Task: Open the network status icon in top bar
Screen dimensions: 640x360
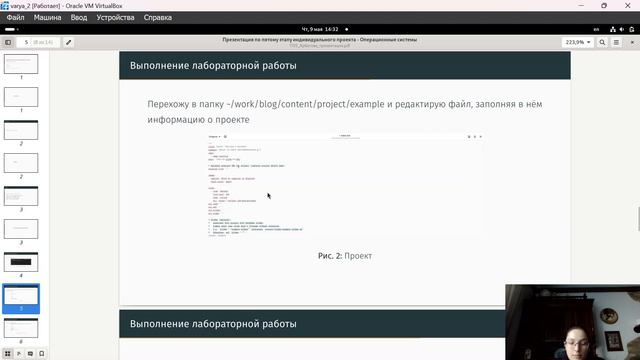Action: 613,29
